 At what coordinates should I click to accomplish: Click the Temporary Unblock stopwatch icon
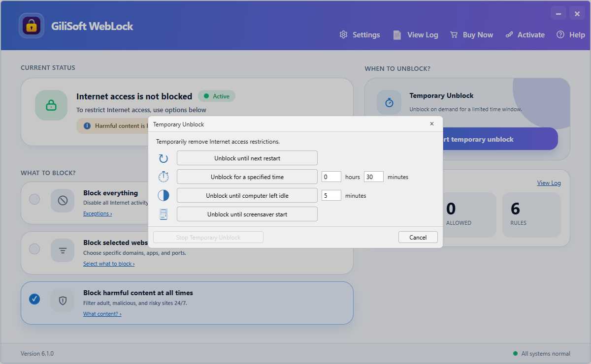pyautogui.click(x=389, y=102)
